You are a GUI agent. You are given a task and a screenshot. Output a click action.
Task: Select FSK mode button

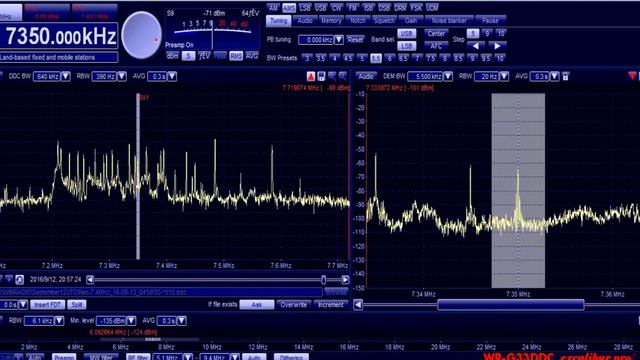point(416,8)
